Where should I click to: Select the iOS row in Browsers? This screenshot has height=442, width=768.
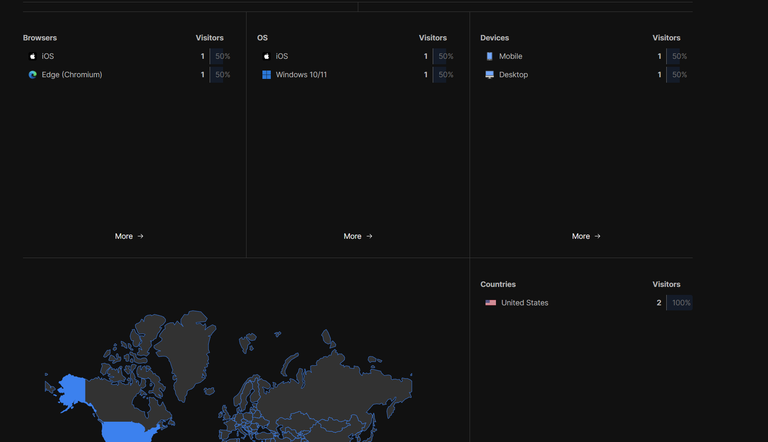pyautogui.click(x=129, y=56)
